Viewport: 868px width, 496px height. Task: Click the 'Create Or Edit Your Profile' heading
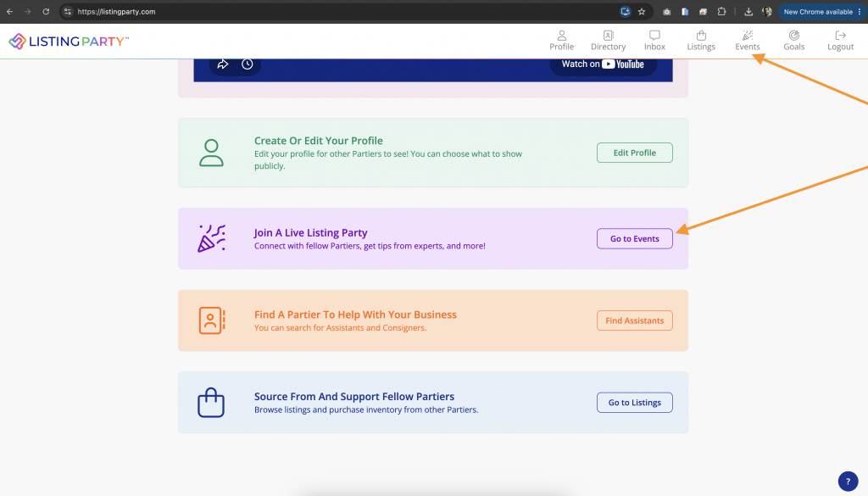point(319,141)
